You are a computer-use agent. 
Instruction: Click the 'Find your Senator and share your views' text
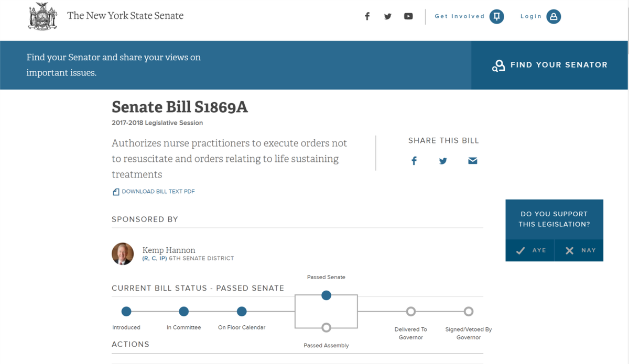pyautogui.click(x=114, y=65)
